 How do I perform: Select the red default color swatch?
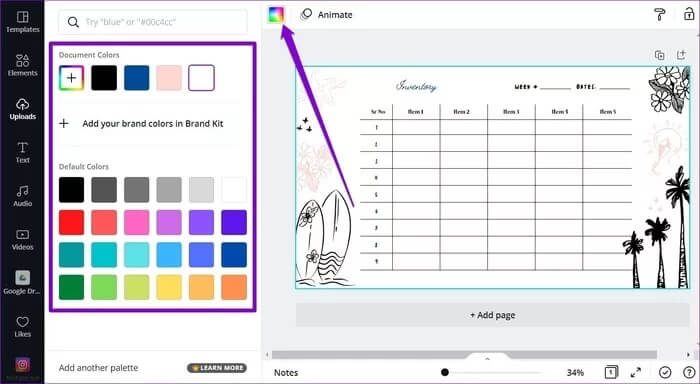click(71, 222)
